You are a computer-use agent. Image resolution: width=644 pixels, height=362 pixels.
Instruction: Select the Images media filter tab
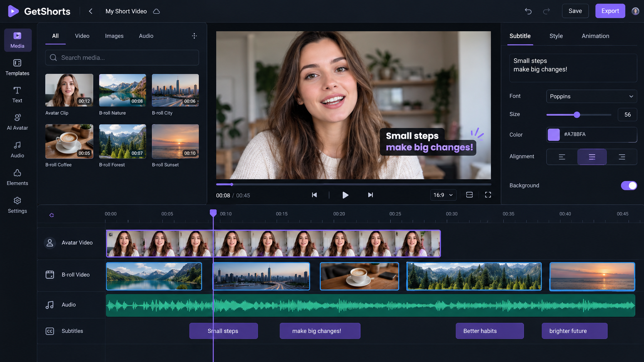(114, 36)
